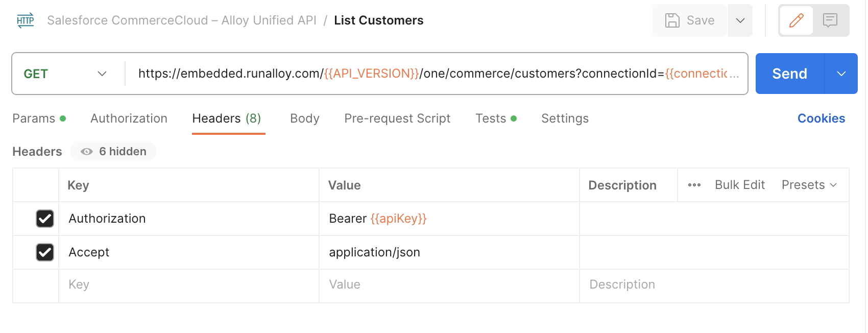The width and height of the screenshot is (868, 333).
Task: Open the GET method dropdown
Action: tap(65, 74)
